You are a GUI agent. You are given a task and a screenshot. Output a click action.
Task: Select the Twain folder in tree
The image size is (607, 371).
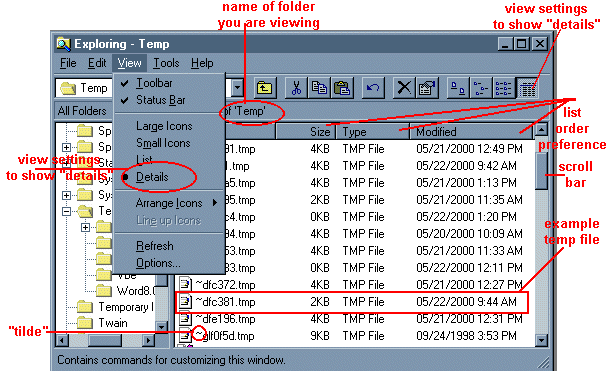113,323
